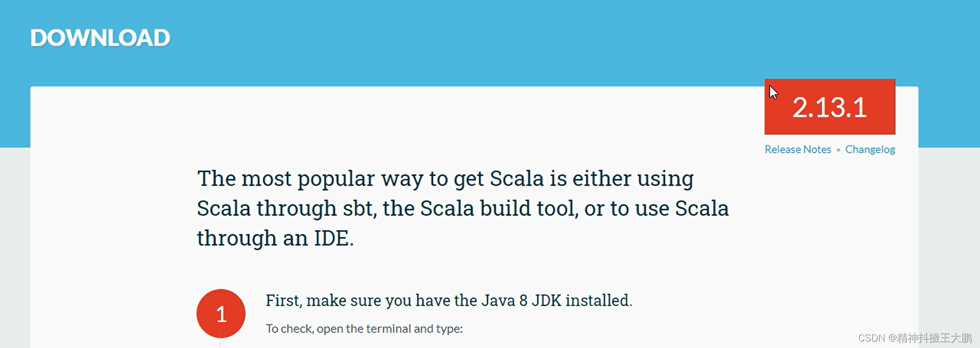The width and height of the screenshot is (980, 348).
Task: Open the Release Notes link
Action: pyautogui.click(x=797, y=149)
